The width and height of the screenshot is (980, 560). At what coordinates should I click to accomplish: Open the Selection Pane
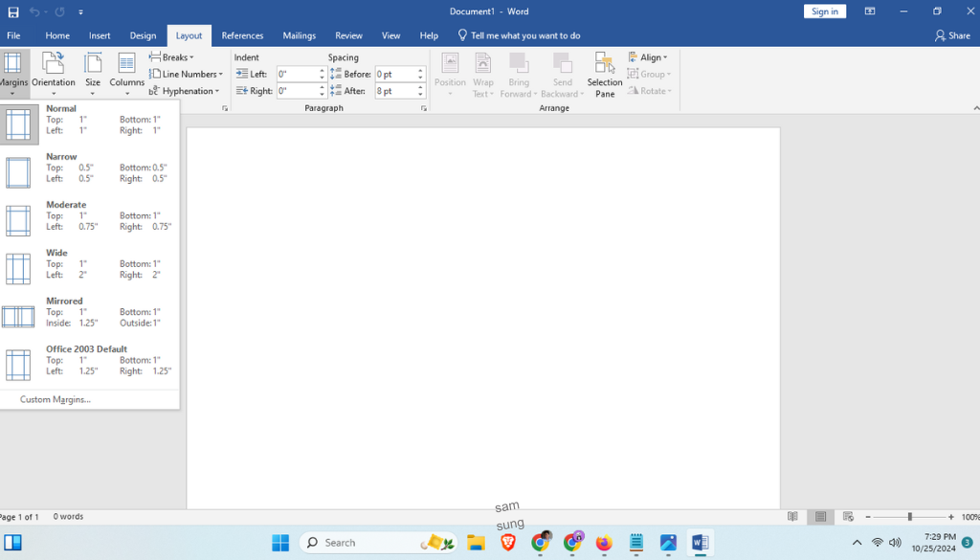click(605, 75)
